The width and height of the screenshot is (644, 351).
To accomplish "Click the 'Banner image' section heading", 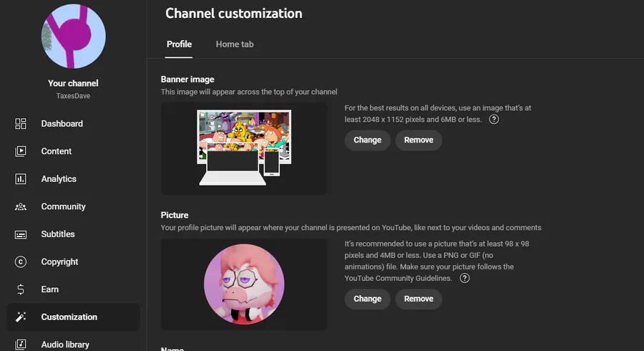I will (187, 80).
